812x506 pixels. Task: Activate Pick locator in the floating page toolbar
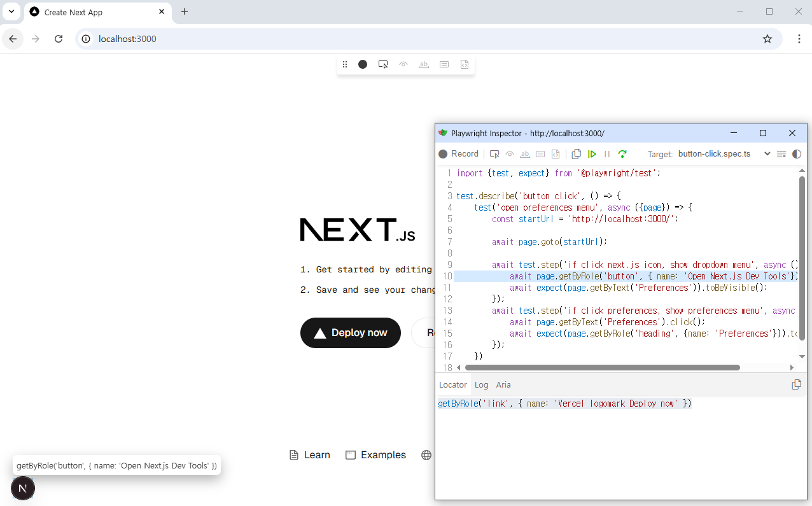coord(383,64)
